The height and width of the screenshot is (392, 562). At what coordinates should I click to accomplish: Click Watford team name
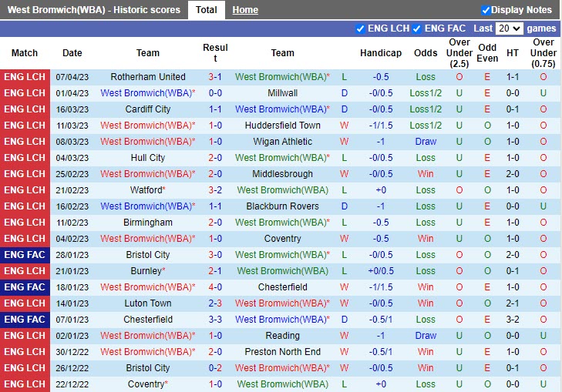[146, 189]
